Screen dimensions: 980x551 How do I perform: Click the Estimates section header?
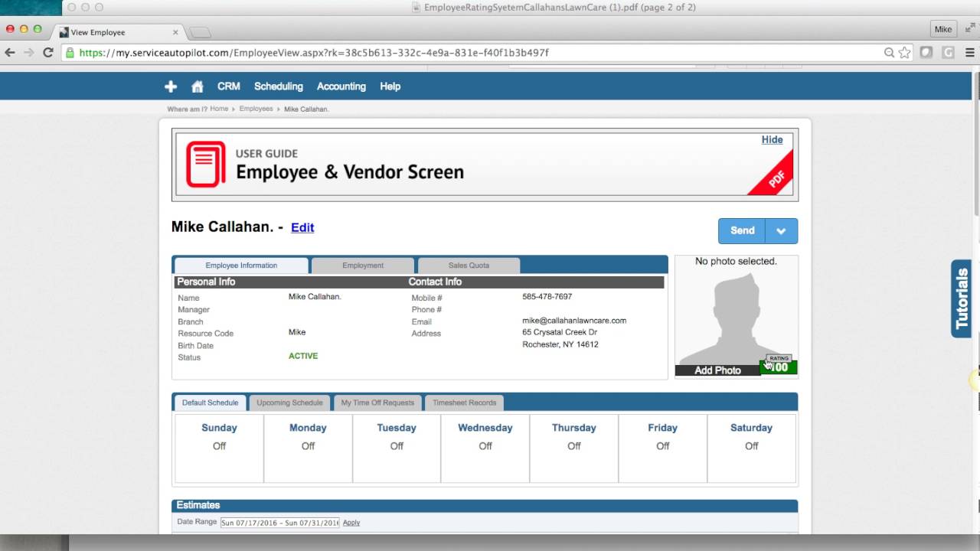point(485,505)
